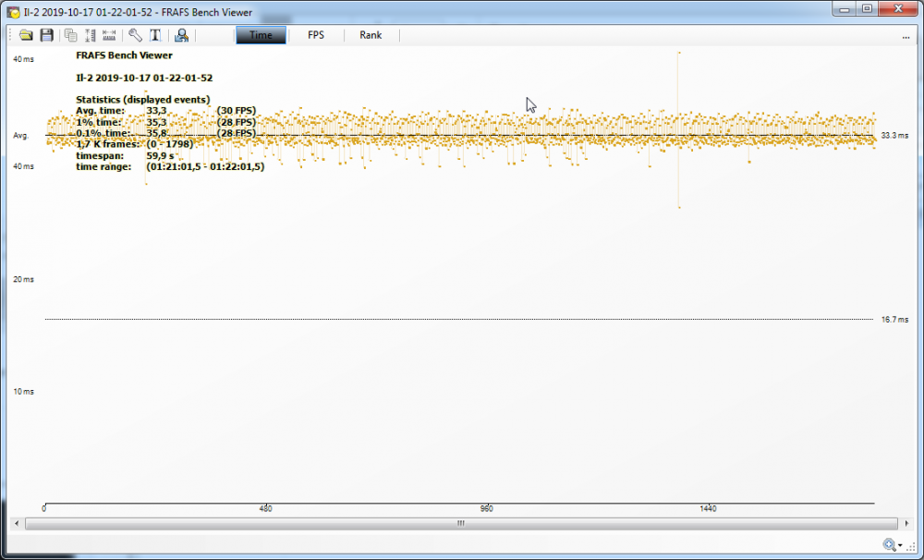Viewport: 924px width, 560px height.
Task: Toggle text overlay with the T icon
Action: pyautogui.click(x=154, y=35)
